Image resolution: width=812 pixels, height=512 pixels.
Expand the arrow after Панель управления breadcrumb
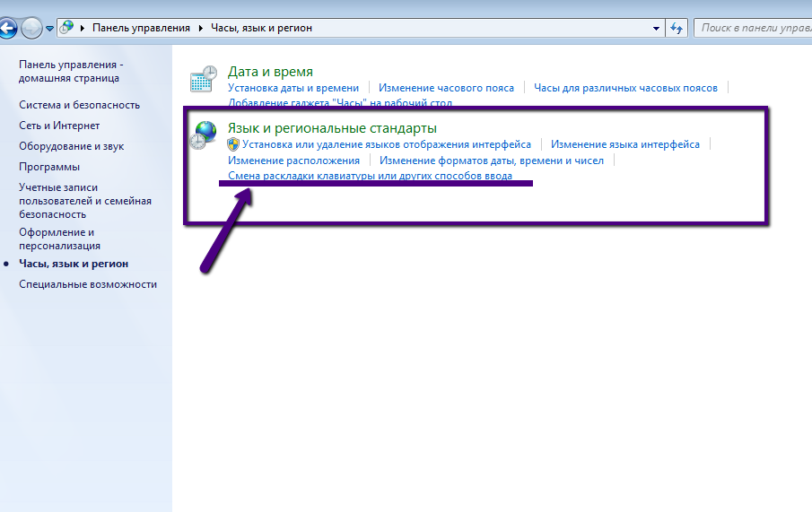click(x=201, y=28)
